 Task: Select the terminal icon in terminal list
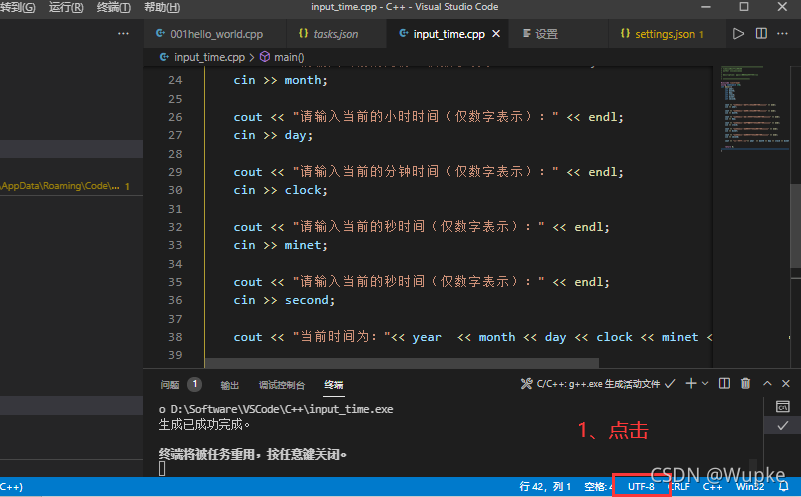pyautogui.click(x=783, y=407)
